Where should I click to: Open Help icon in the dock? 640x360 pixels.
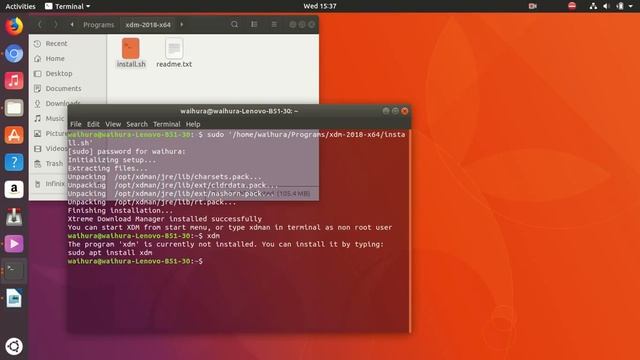[x=14, y=162]
